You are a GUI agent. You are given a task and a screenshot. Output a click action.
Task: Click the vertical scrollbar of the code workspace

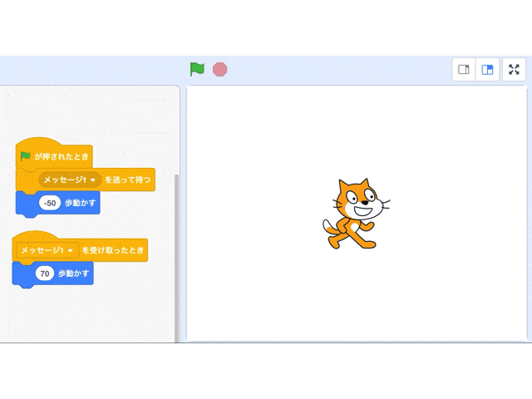(176, 258)
